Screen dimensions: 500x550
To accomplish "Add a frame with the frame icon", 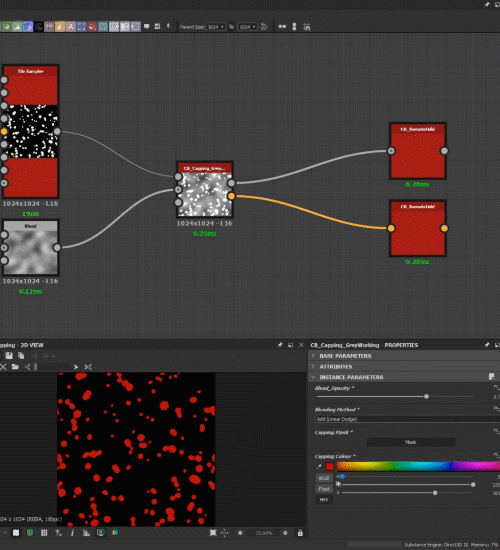I will [157, 26].
